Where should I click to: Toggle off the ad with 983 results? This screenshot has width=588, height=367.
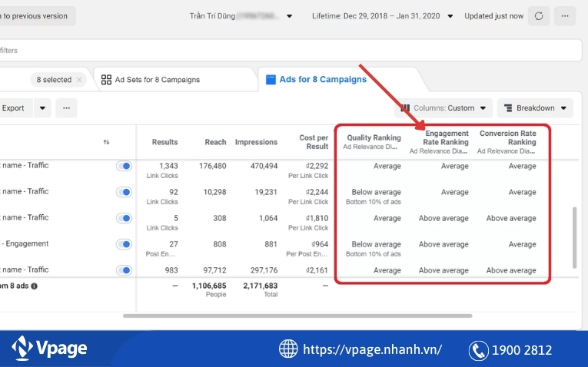[x=124, y=270]
